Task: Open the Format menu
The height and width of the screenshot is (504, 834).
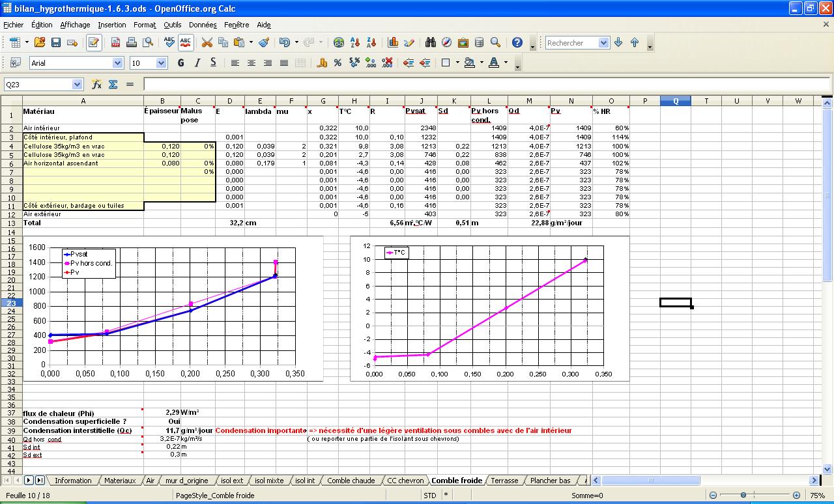Action: coord(145,25)
